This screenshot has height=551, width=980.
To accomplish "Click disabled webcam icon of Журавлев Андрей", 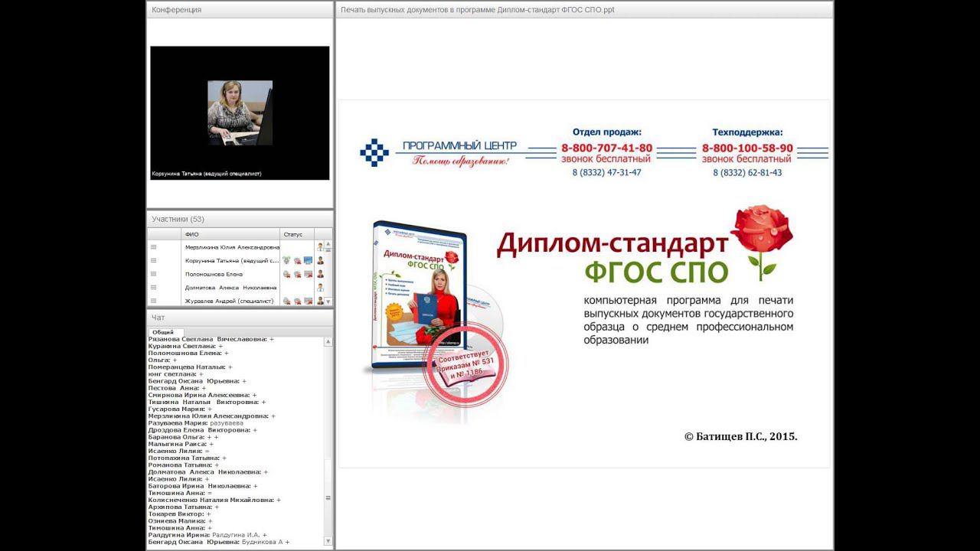I will point(297,301).
